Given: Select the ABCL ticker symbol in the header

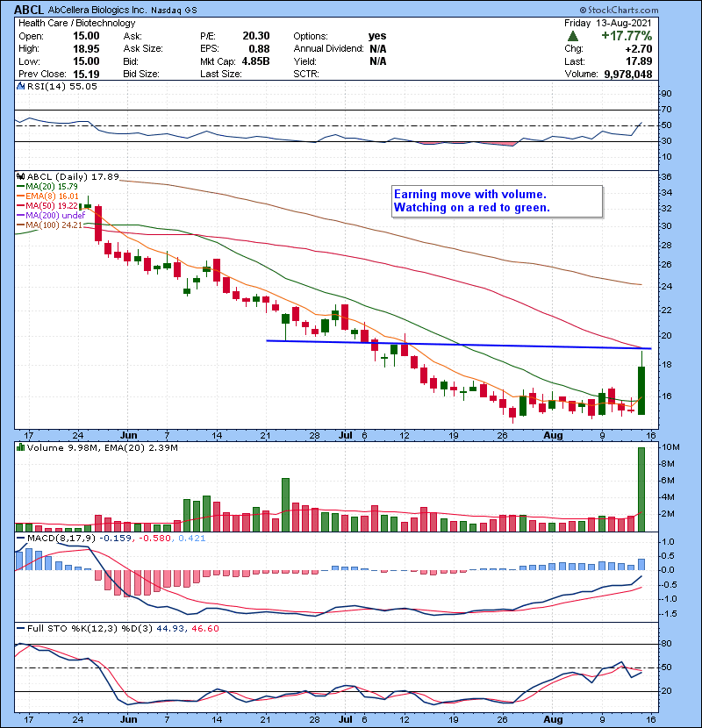Looking at the screenshot, I should [x=29, y=10].
